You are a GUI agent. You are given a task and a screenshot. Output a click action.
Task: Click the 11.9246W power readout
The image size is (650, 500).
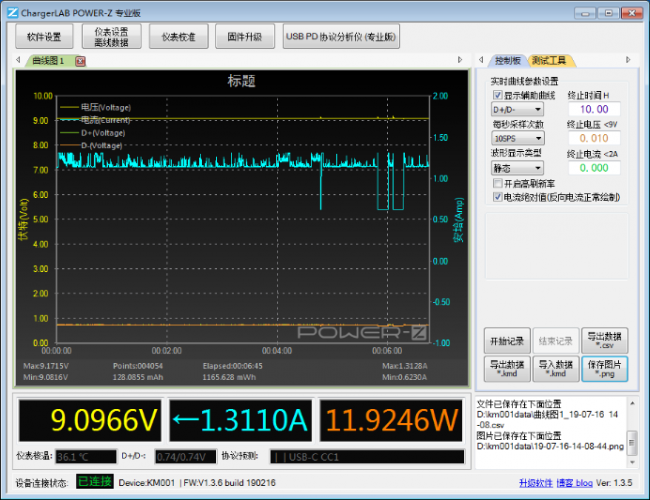coord(391,420)
